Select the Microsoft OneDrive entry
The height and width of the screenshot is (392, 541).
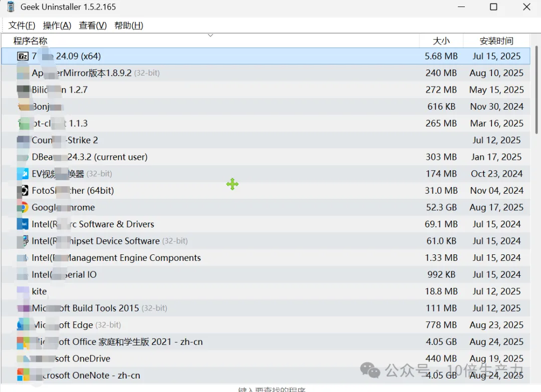266,358
